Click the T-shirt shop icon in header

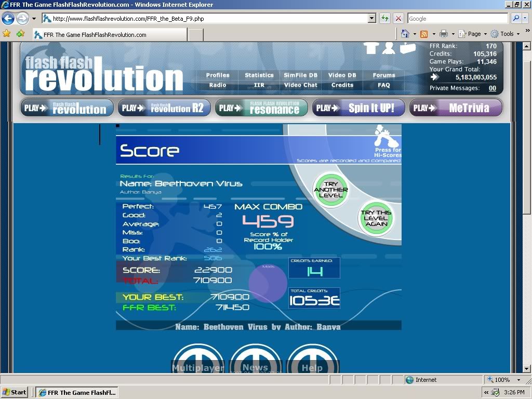coord(370,48)
